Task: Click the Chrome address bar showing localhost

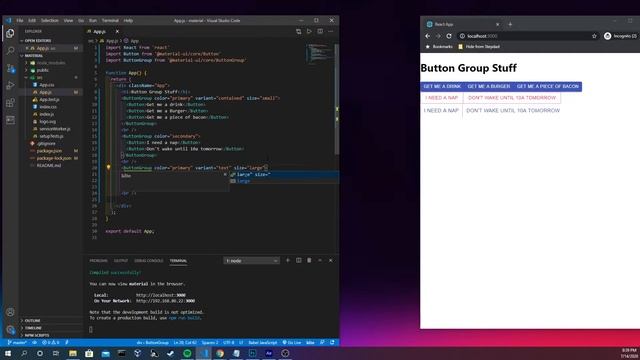Action: (x=527, y=36)
